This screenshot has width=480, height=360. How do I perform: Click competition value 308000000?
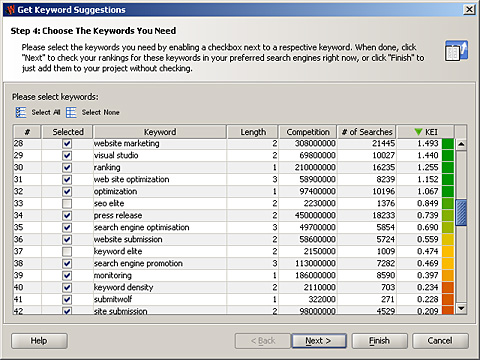coord(315,144)
